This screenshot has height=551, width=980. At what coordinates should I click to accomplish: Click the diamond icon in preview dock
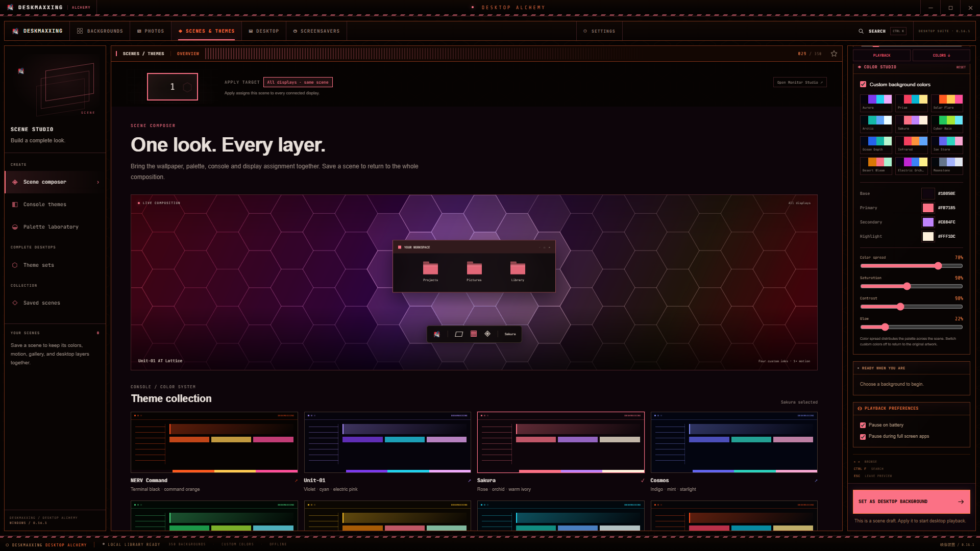487,334
